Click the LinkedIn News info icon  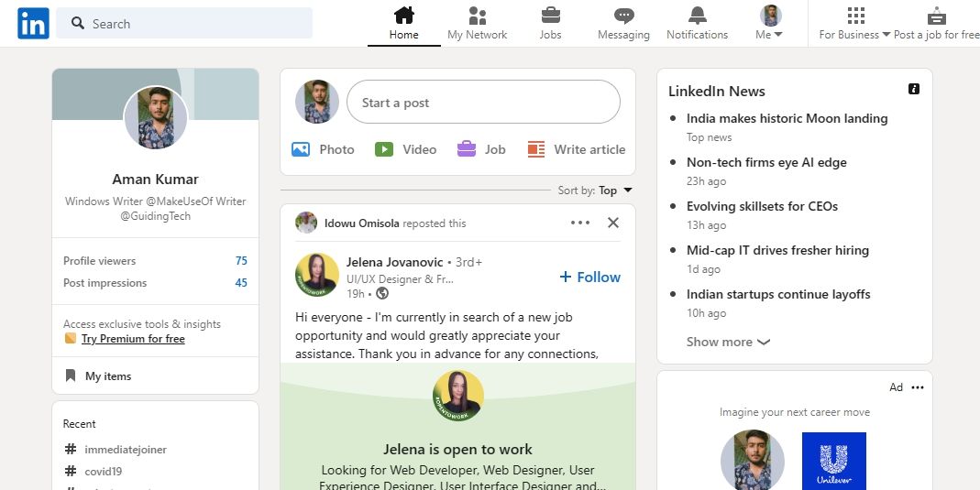[x=913, y=89]
